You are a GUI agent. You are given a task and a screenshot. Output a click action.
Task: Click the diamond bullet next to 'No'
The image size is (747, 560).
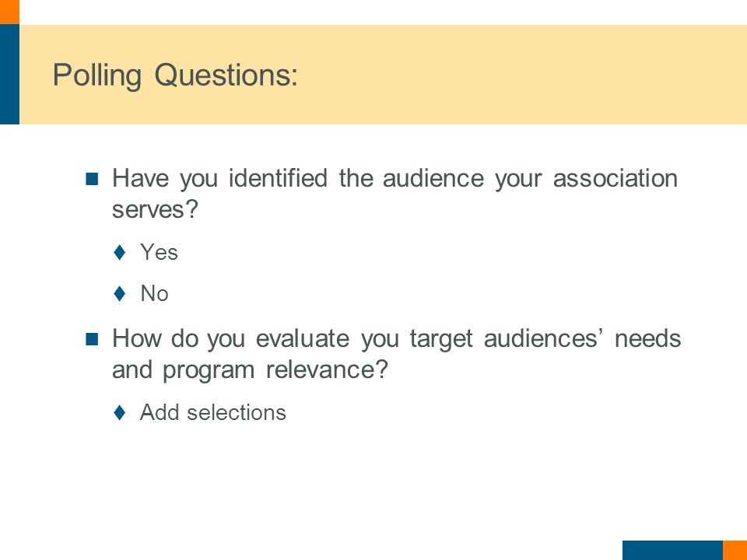click(120, 293)
